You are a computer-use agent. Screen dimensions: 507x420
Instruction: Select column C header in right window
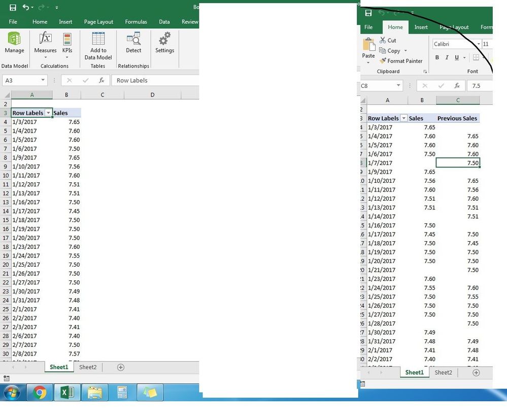458,101
